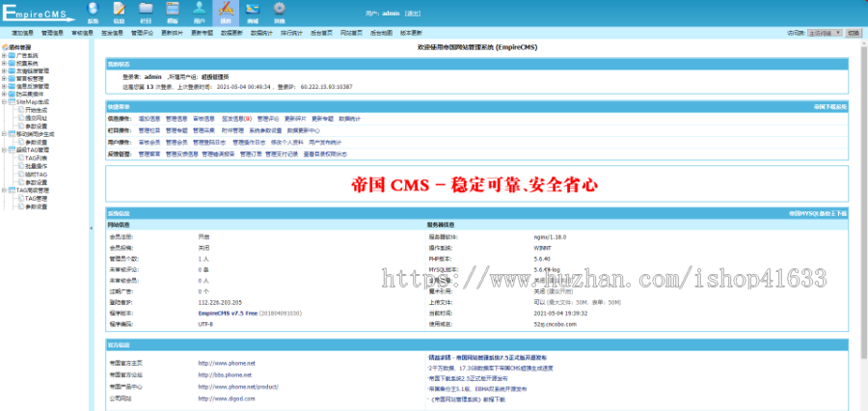Screen dimensions: 868x411
Task: Select 临时TAG in the tree
Action: coord(36,174)
